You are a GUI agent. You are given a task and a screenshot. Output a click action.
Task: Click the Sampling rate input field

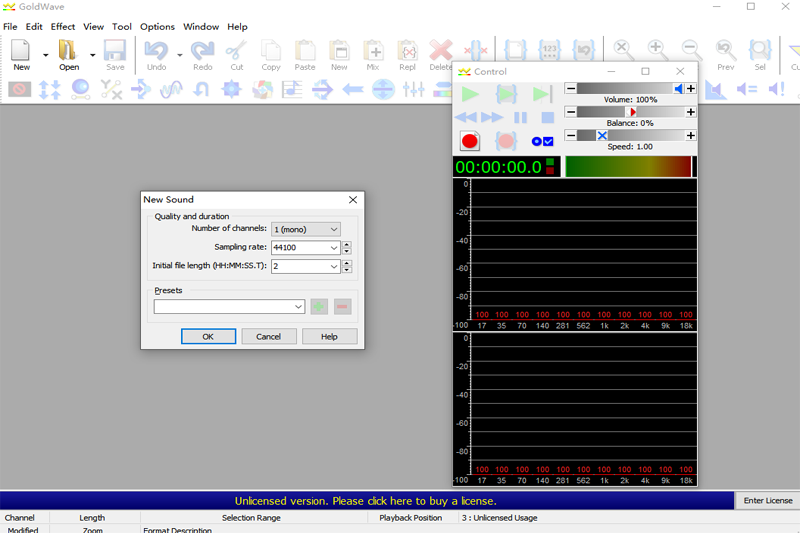coord(299,248)
